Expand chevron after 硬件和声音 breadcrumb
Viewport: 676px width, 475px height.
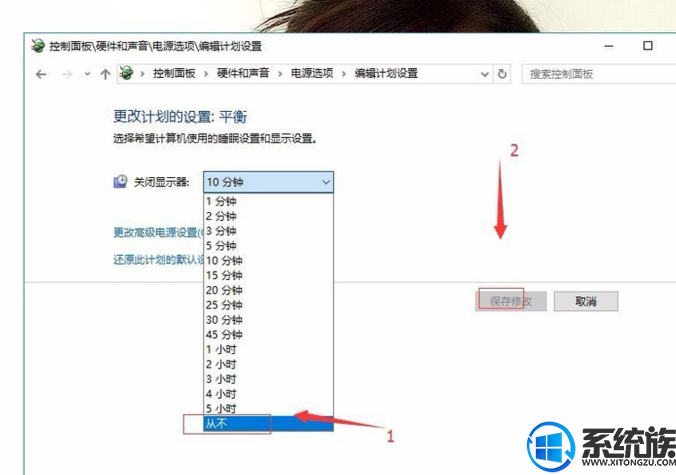[280, 74]
